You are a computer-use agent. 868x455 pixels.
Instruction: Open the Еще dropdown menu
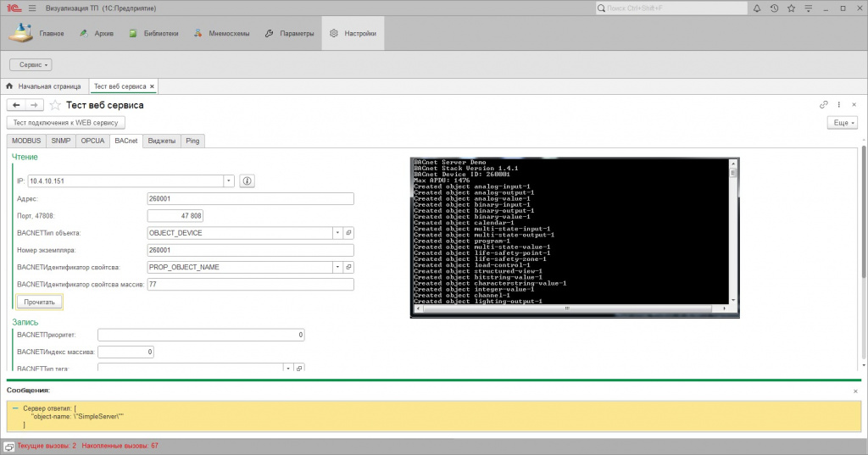tap(842, 123)
